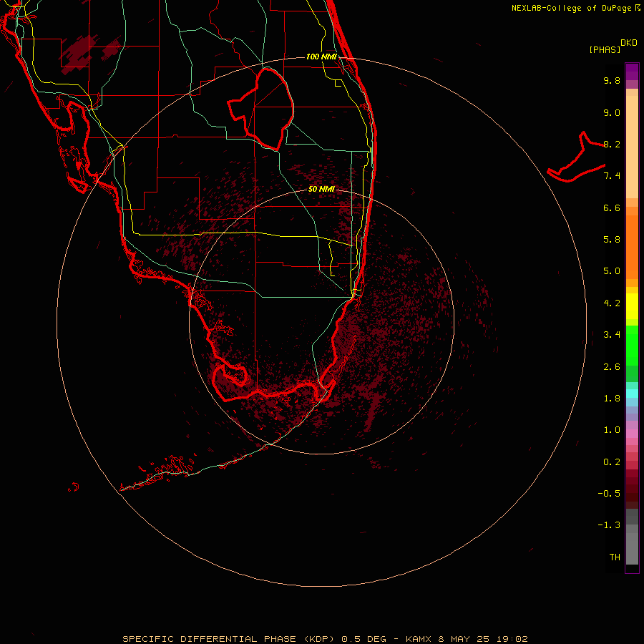The height and width of the screenshot is (644, 644).
Task: Click the 6.6 legend value
Action: pyautogui.click(x=612, y=208)
